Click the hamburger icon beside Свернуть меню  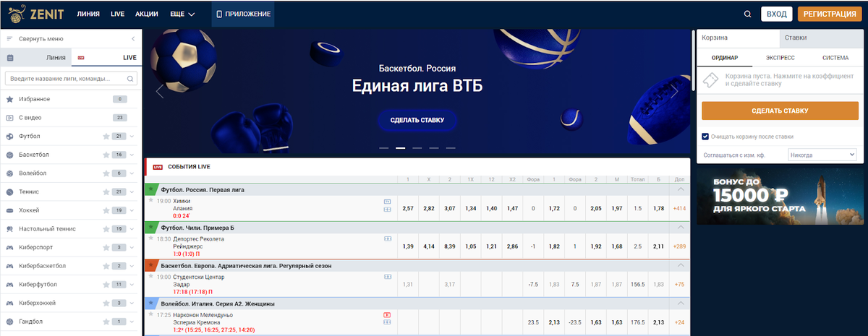10,39
